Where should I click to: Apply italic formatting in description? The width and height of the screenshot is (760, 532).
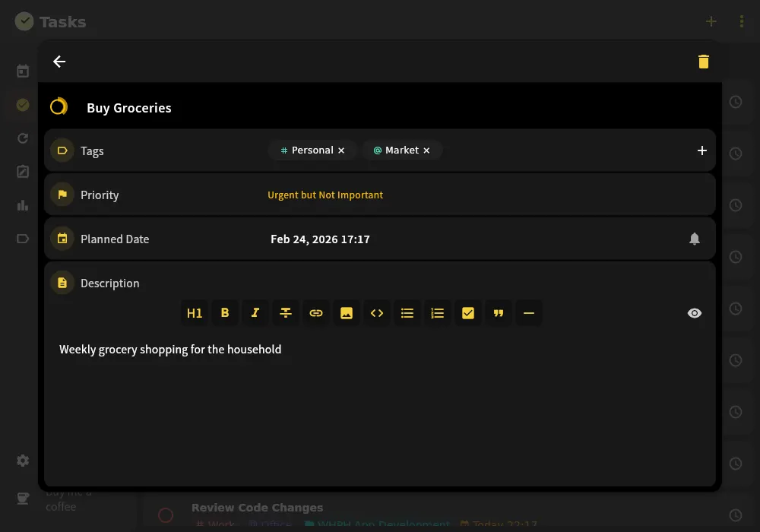click(255, 313)
